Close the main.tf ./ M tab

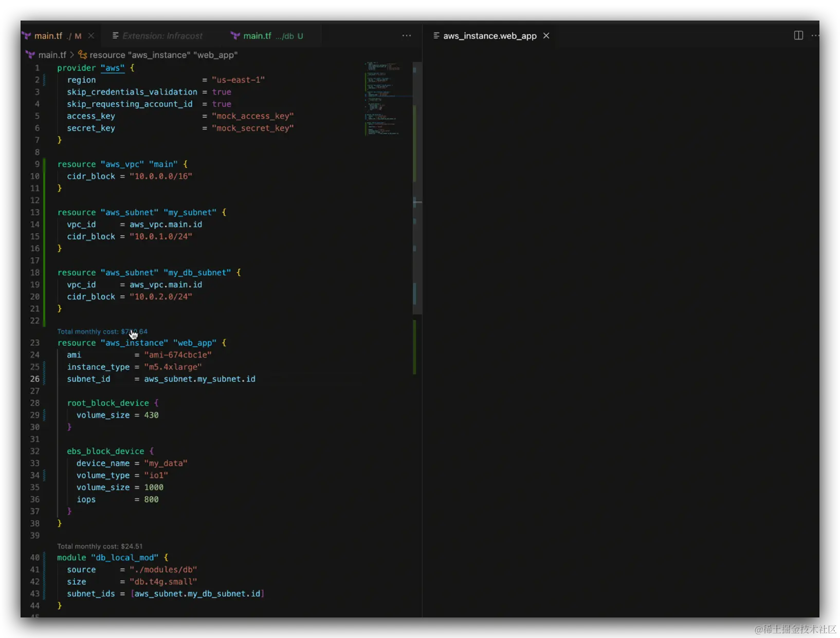pyautogui.click(x=91, y=36)
